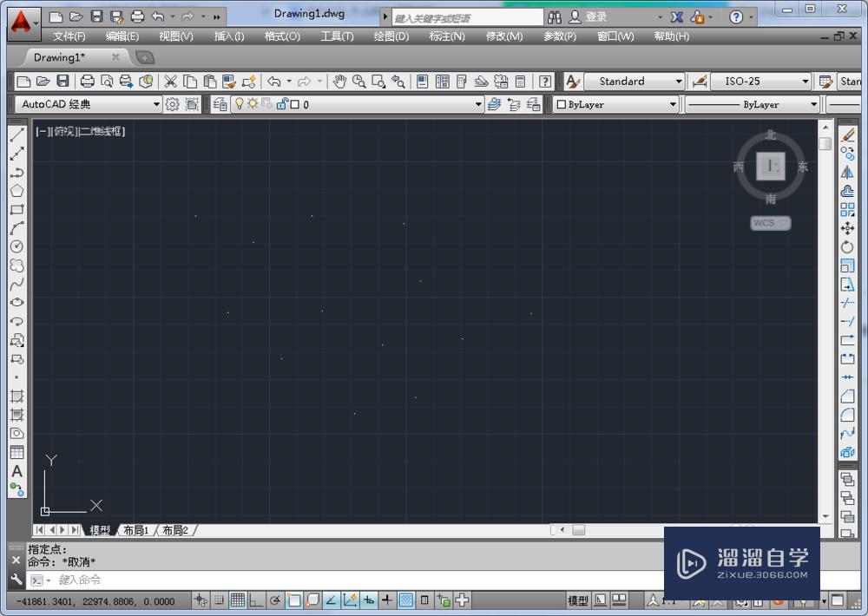This screenshot has height=616, width=868.
Task: Open the ByLayer linetype dropdown
Action: (x=753, y=104)
